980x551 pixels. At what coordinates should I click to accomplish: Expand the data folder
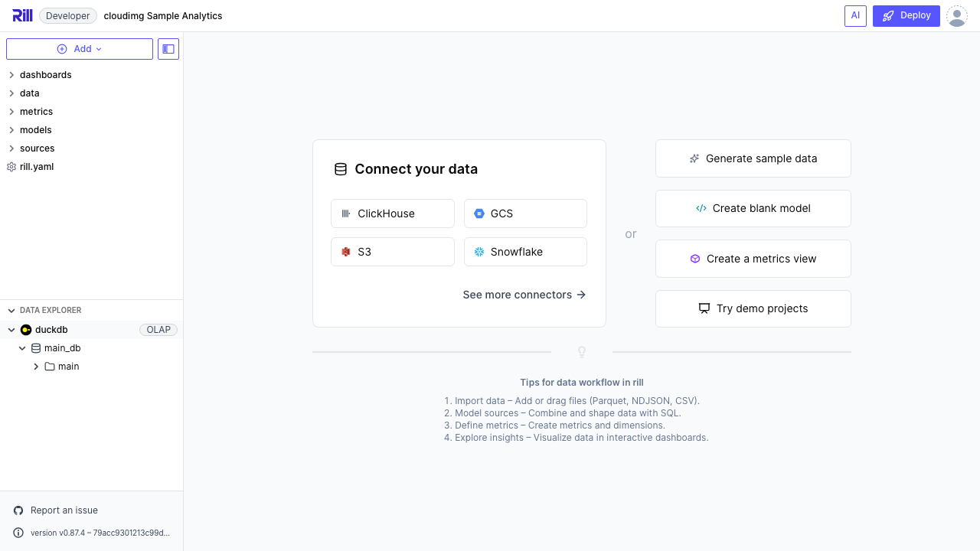point(11,93)
